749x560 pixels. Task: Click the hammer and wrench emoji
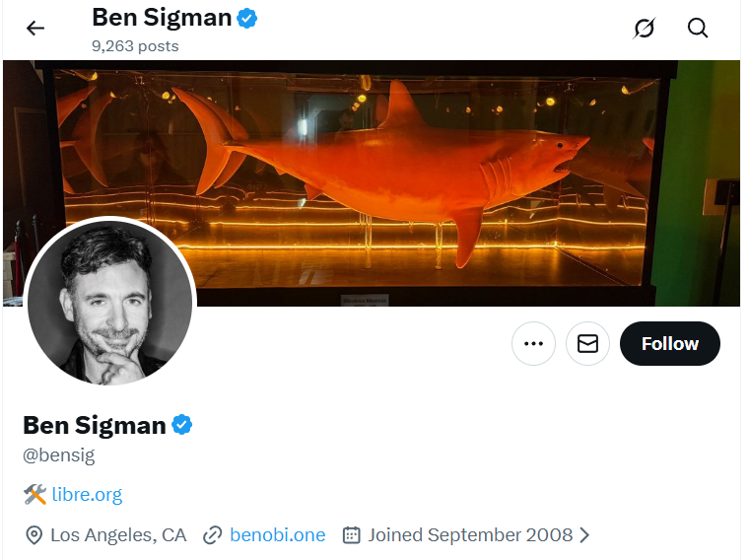point(34,495)
